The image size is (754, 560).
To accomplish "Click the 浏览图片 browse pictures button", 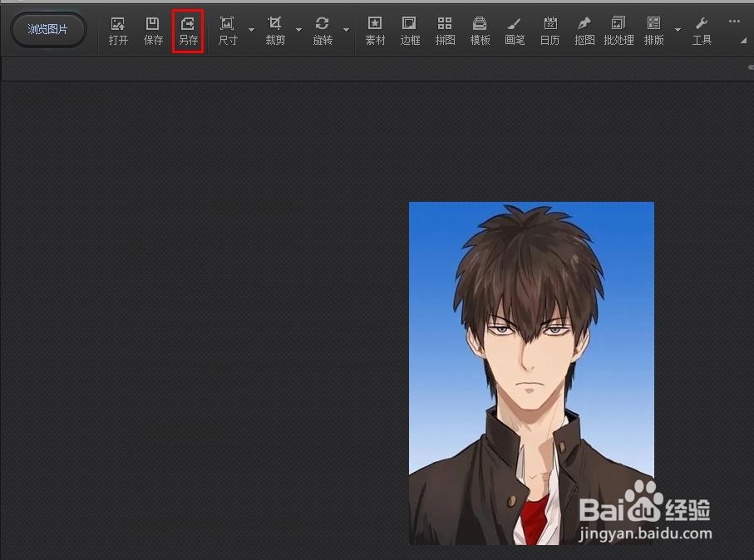I will tap(47, 30).
